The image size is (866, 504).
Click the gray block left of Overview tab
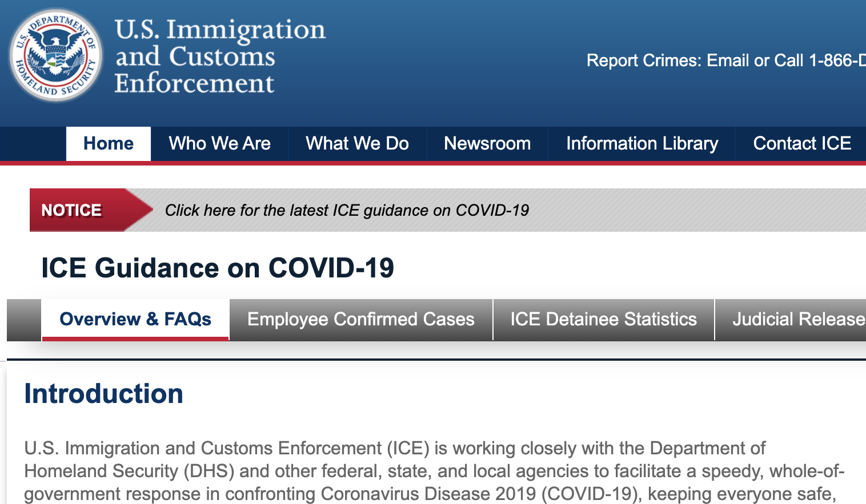tap(23, 320)
